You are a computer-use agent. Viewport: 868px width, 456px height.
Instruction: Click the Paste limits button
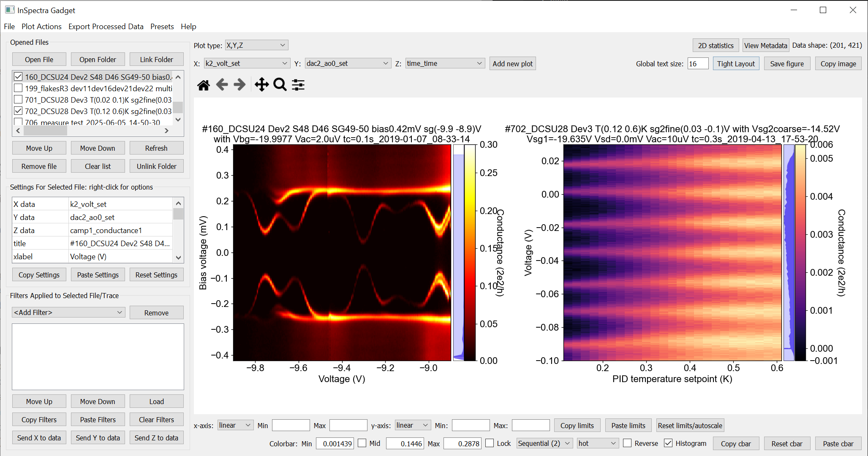pos(628,426)
